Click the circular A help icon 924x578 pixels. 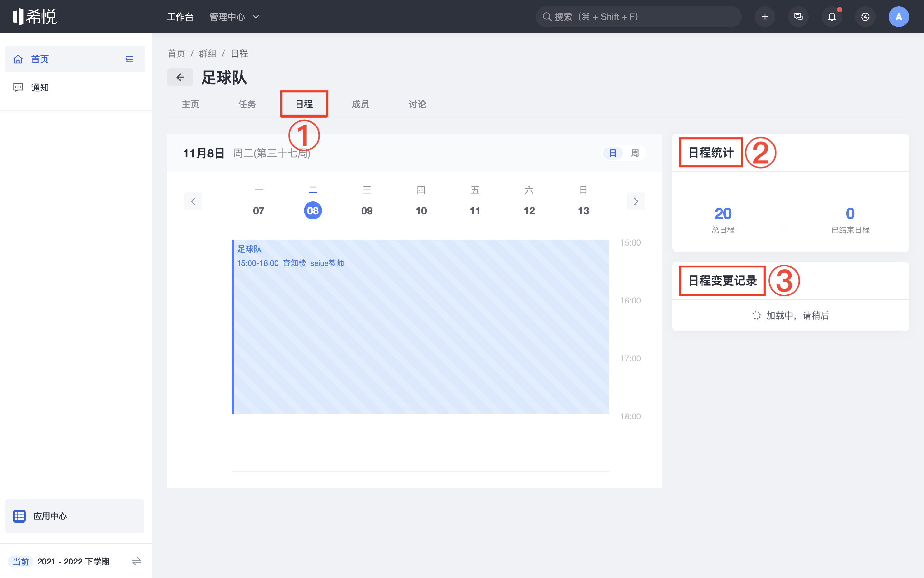click(865, 17)
